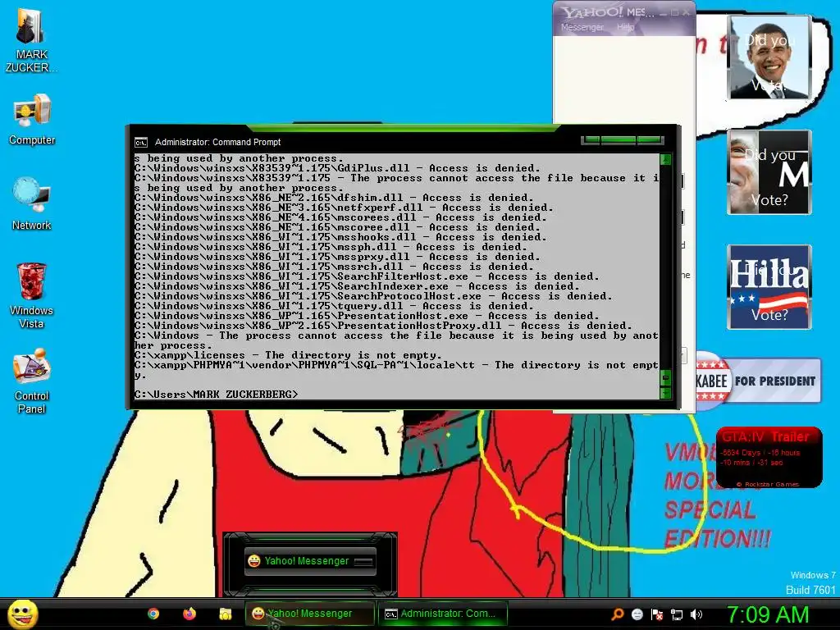
Task: Click the Yahoo Messenger face tray icon
Action: (637, 614)
